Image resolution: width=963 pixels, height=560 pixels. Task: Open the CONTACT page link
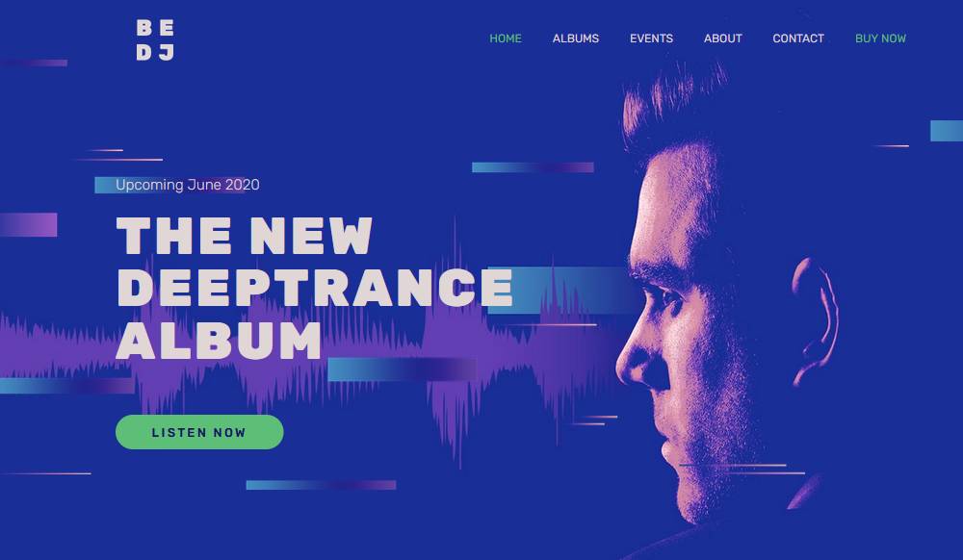(x=797, y=38)
